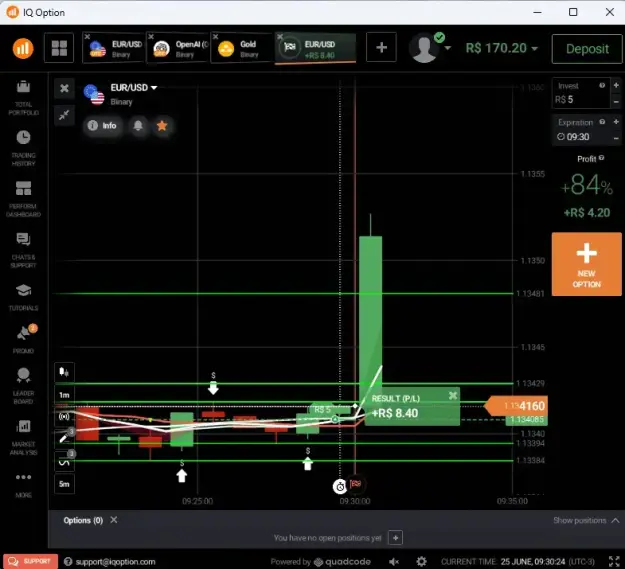625x569 pixels.
Task: Change the 1m candle interval
Action: (64, 395)
